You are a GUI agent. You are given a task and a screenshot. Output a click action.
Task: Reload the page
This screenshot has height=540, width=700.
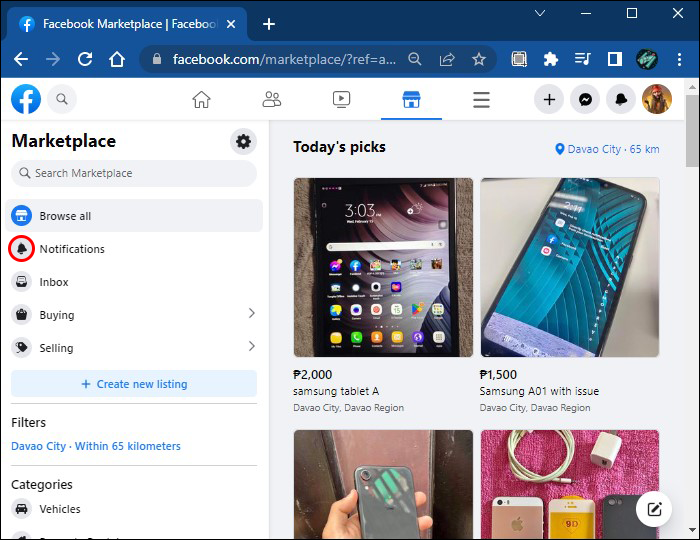coord(85,59)
